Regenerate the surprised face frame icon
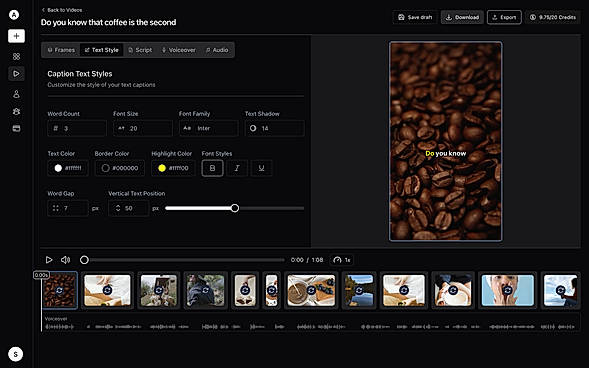The image size is (589, 368). (507, 291)
